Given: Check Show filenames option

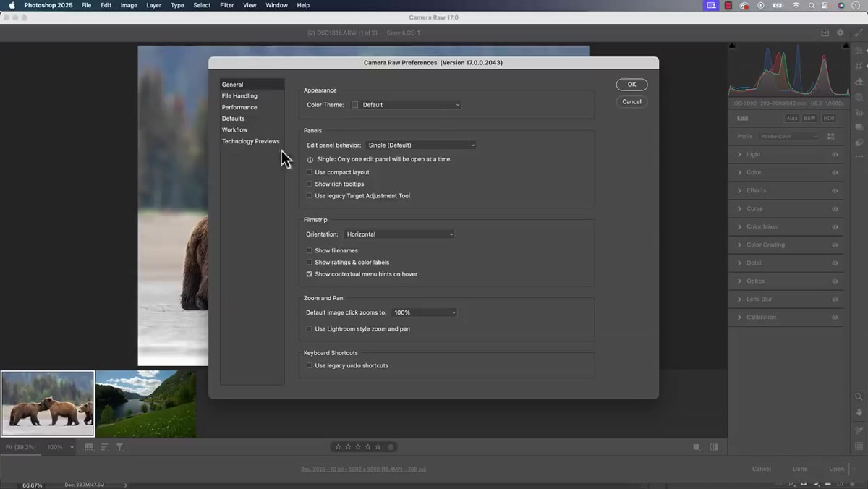Looking at the screenshot, I should tap(310, 250).
